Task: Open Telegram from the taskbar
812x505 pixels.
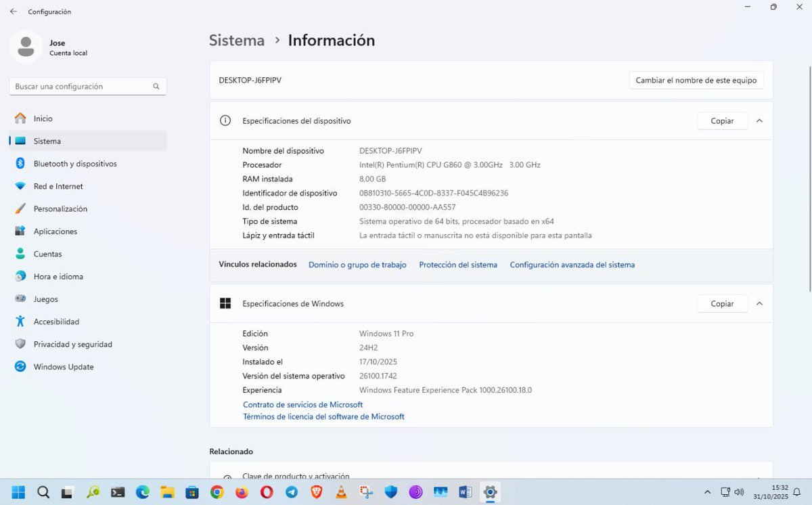Action: (291, 492)
